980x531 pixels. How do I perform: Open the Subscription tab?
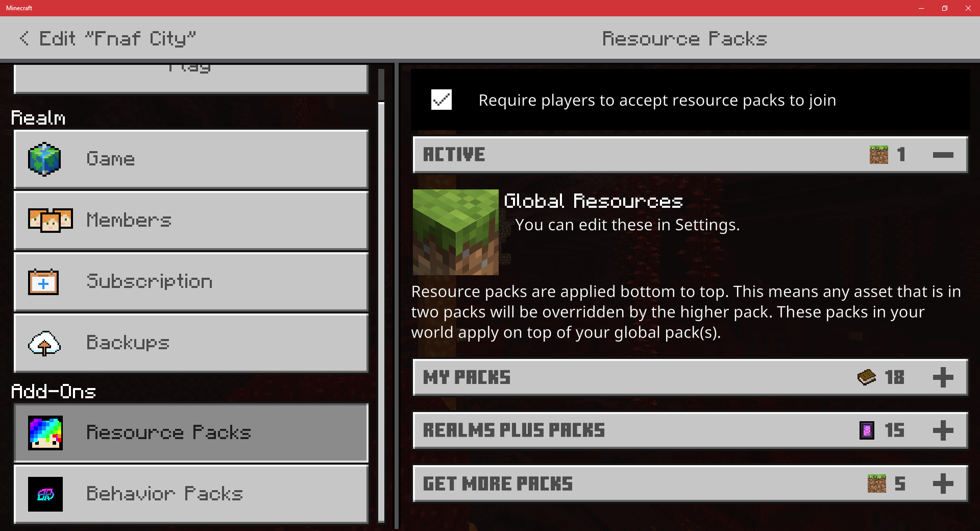(191, 282)
